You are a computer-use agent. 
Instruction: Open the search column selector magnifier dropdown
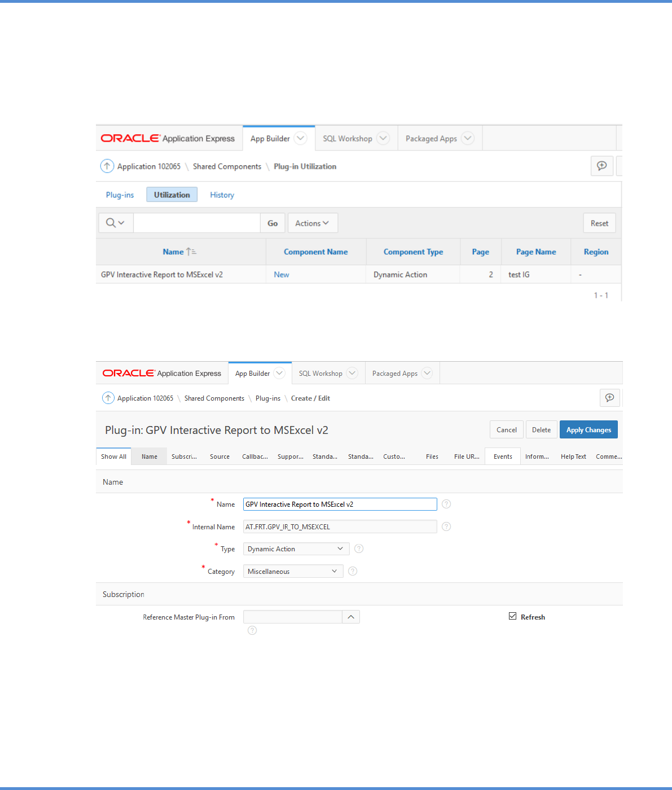[116, 223]
